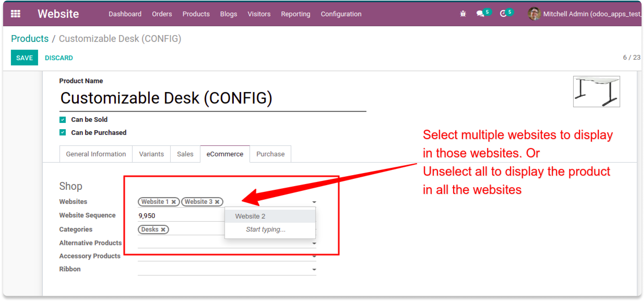Click the Website Sequence input field

coord(180,216)
